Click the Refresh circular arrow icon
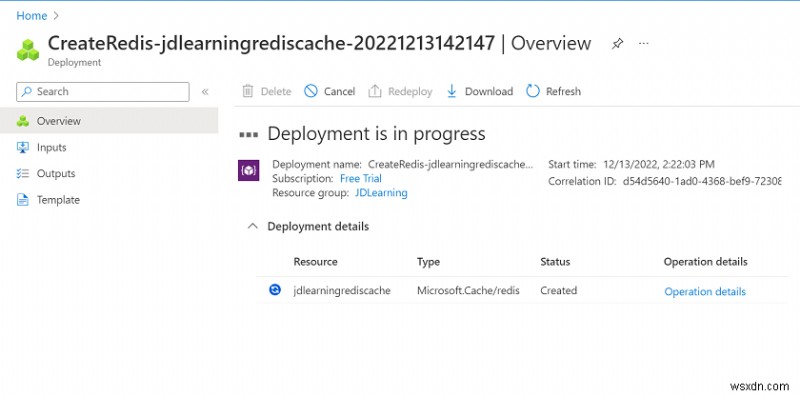The image size is (800, 396). [x=533, y=91]
